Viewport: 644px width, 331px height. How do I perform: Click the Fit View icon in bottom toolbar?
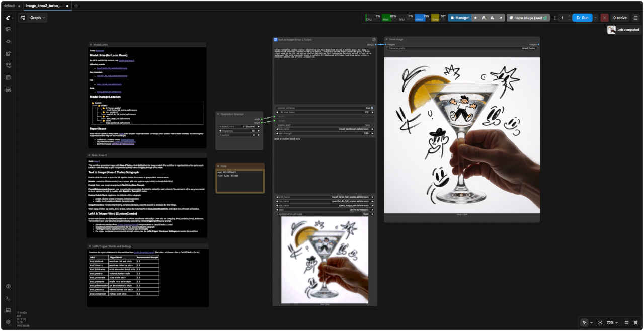click(600, 322)
